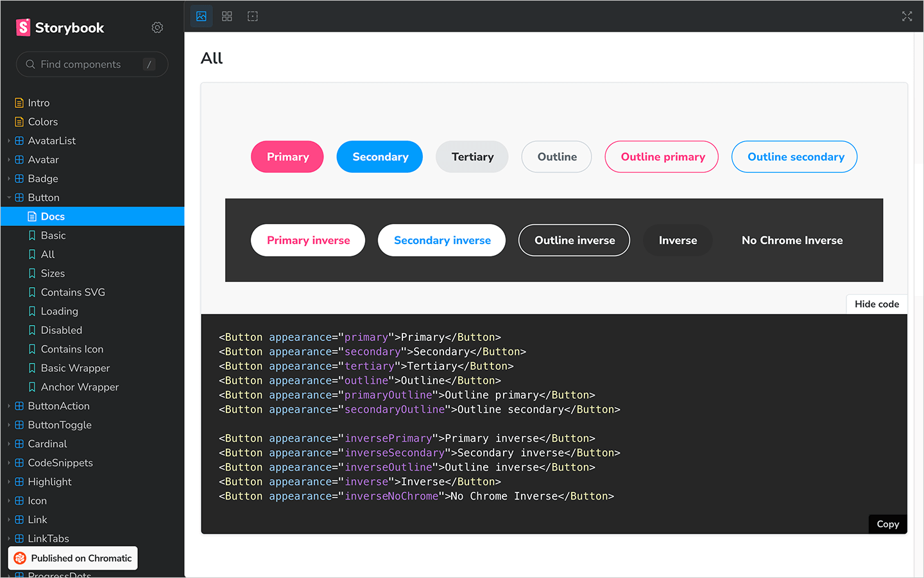This screenshot has height=578, width=924.
Task: Toggle the grid background icon
Action: [227, 16]
